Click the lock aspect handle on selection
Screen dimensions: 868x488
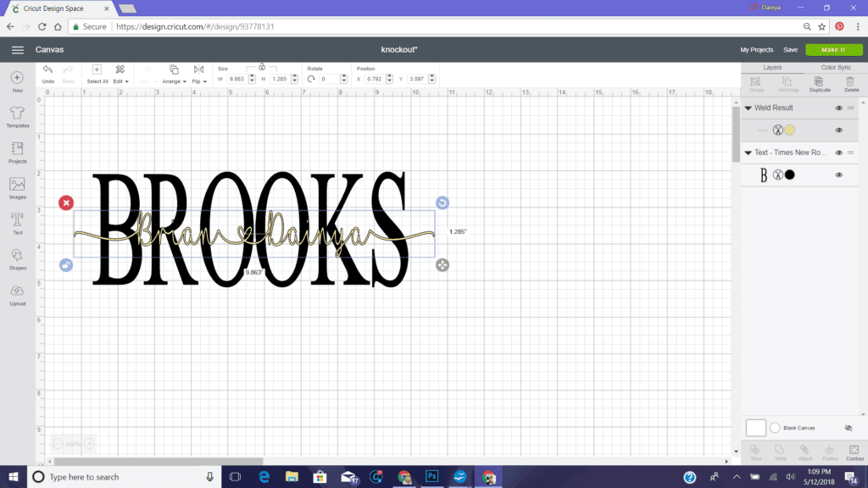(x=66, y=265)
